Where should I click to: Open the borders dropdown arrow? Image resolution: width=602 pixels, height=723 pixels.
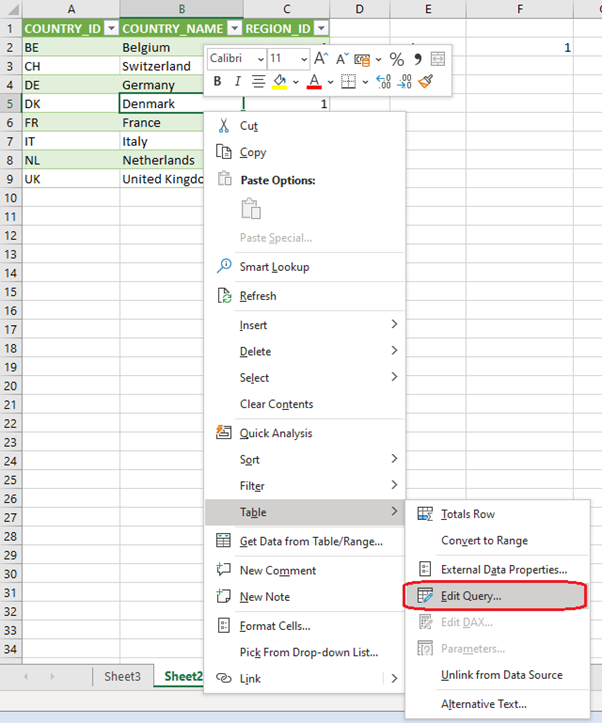point(364,82)
